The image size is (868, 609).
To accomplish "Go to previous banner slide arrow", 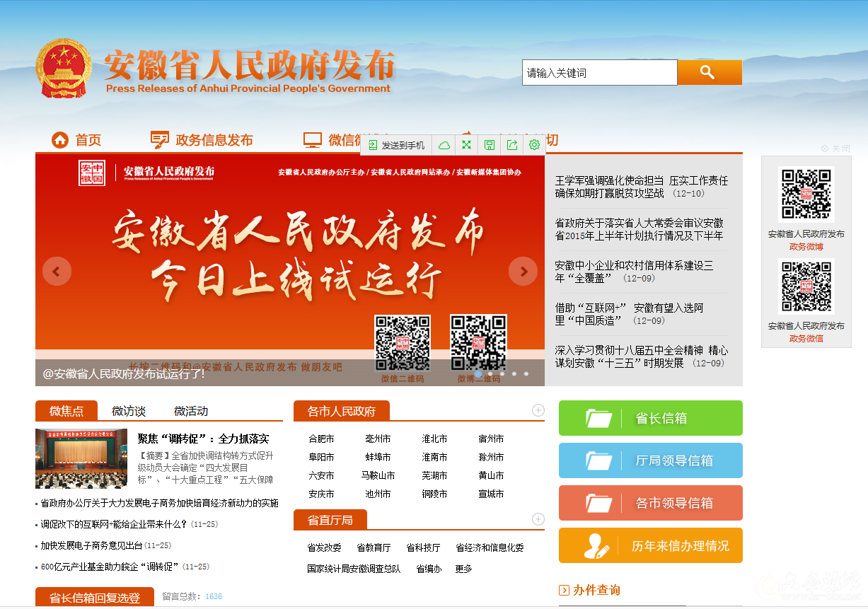I will pos(57,271).
